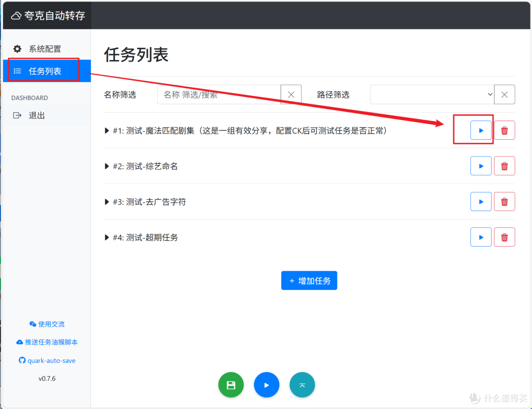This screenshot has width=532, height=409.
Task: Expand task #3 disclosure triangle
Action: pos(106,202)
